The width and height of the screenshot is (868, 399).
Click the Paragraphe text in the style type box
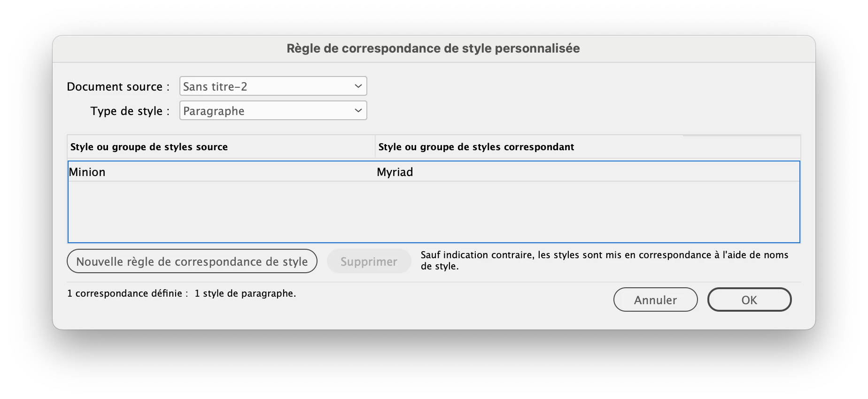click(214, 111)
